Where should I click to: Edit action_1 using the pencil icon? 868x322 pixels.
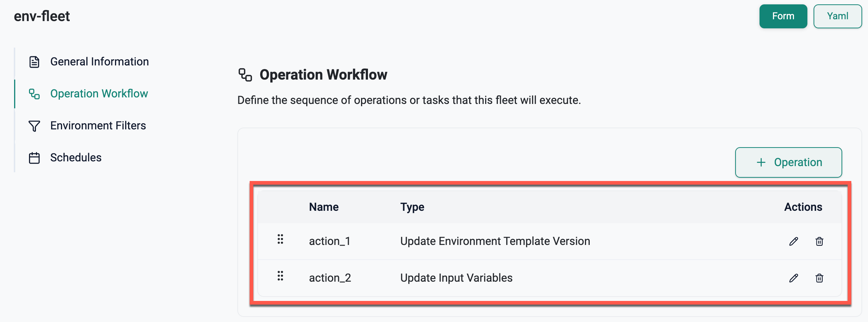[x=794, y=241]
